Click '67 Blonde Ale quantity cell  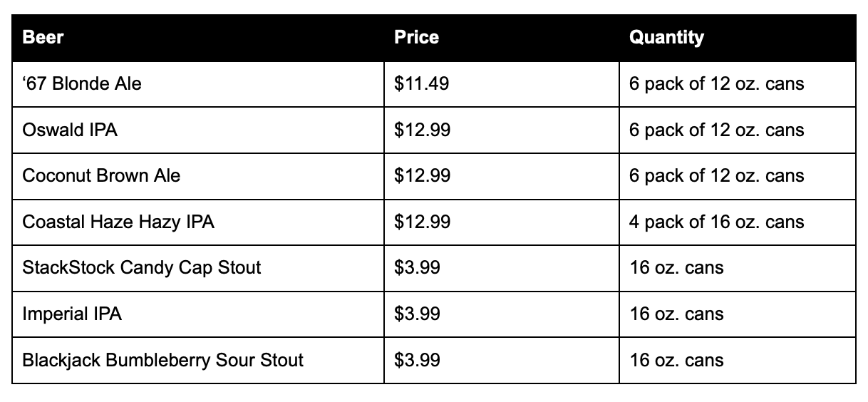coord(738,84)
